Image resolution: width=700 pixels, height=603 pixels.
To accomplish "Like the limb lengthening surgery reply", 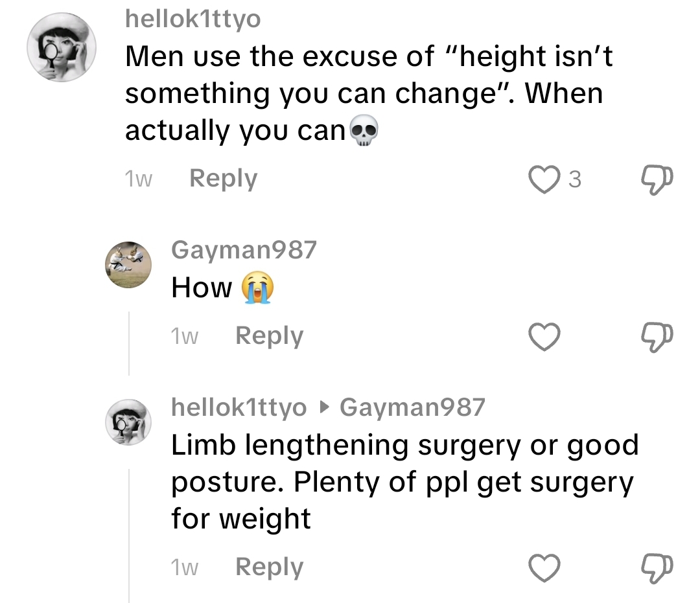I will [544, 568].
